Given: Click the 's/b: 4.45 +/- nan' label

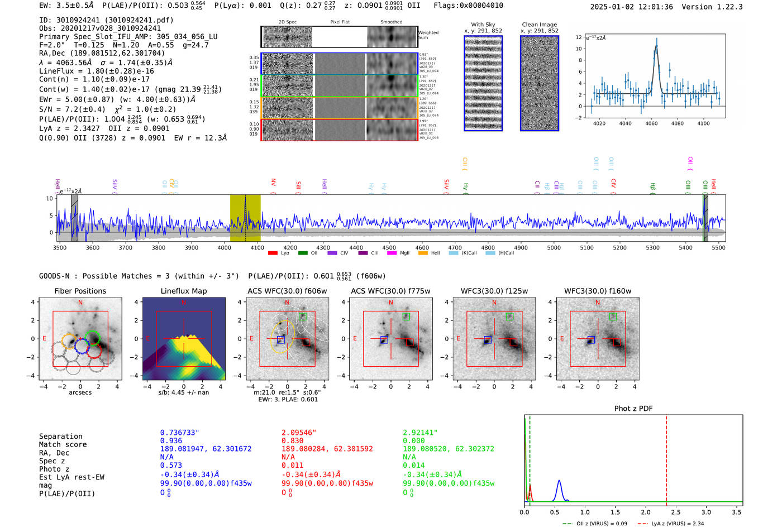Looking at the screenshot, I should coord(184,393).
